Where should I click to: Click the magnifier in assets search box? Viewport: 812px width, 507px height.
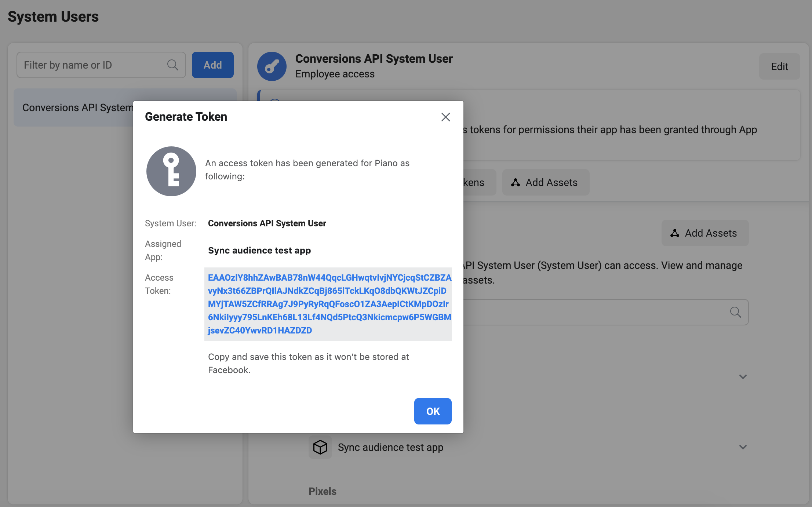pyautogui.click(x=735, y=312)
